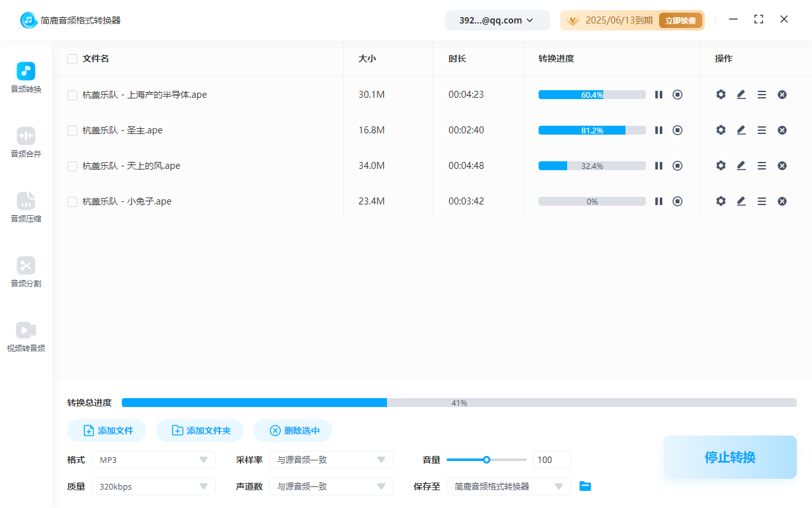Select 音频分割 (Audio Split) in sidebar
The image size is (812, 508).
coord(25,272)
